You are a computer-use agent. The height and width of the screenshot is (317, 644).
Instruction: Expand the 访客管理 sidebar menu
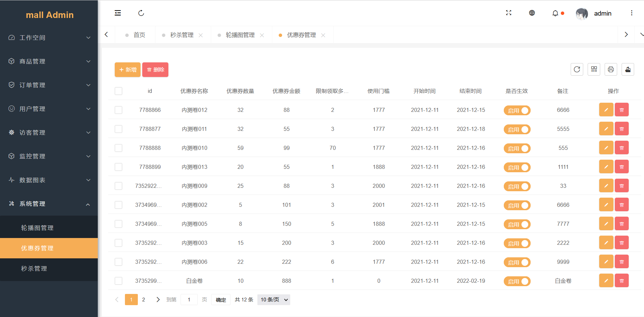[x=49, y=133]
